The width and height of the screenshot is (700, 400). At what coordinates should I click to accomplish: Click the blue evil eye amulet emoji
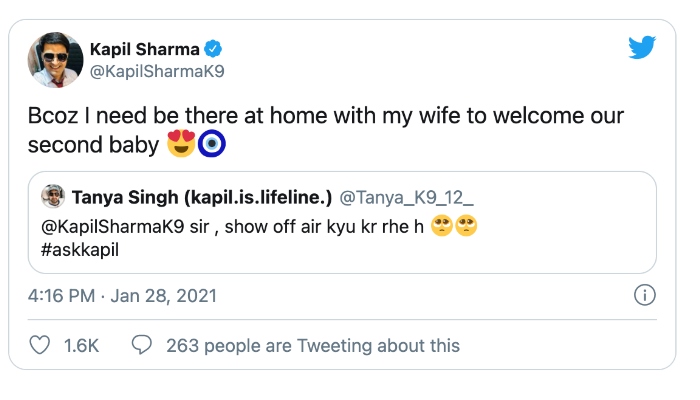212,144
